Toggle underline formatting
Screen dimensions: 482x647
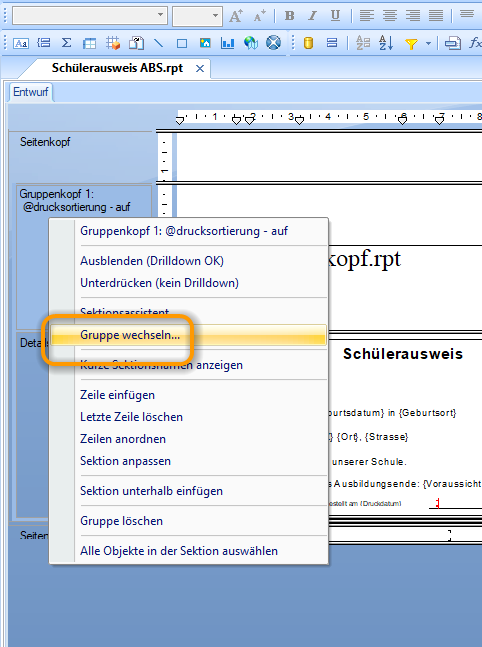336,16
